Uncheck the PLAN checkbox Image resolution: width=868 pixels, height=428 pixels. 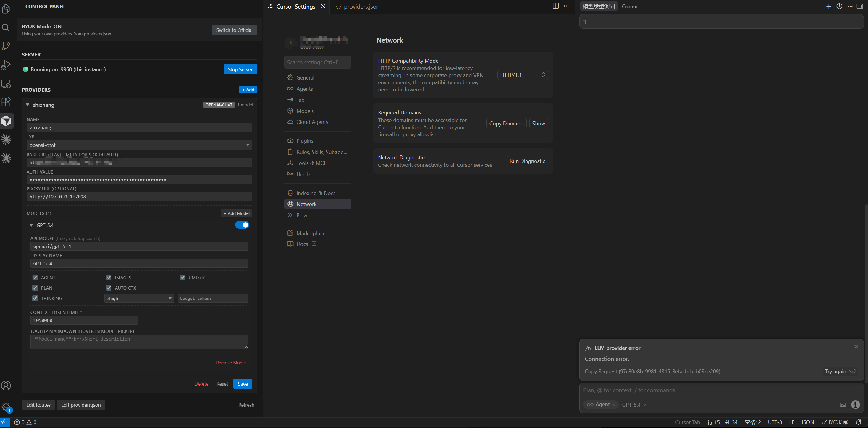pos(35,288)
